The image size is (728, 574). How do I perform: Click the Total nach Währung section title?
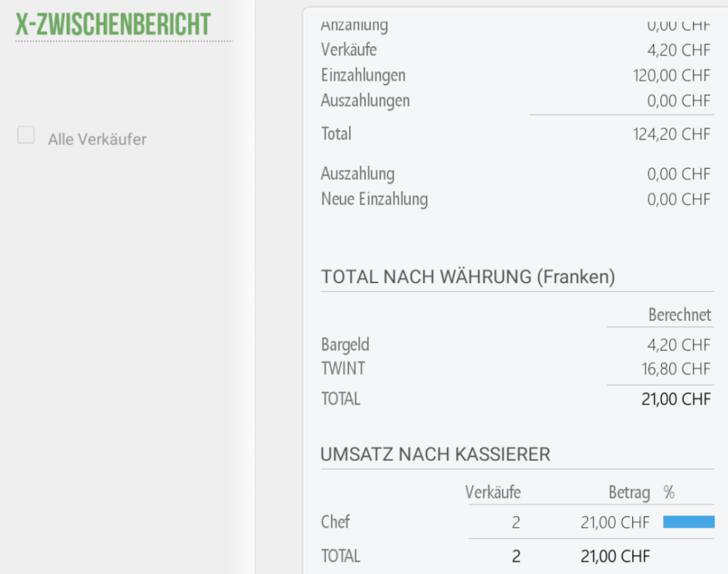[468, 277]
